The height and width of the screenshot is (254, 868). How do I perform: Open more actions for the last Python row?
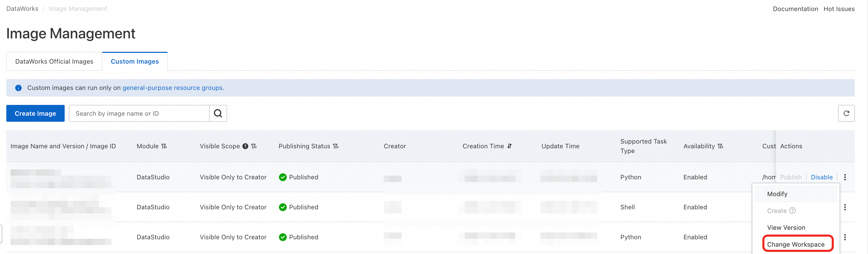click(845, 237)
